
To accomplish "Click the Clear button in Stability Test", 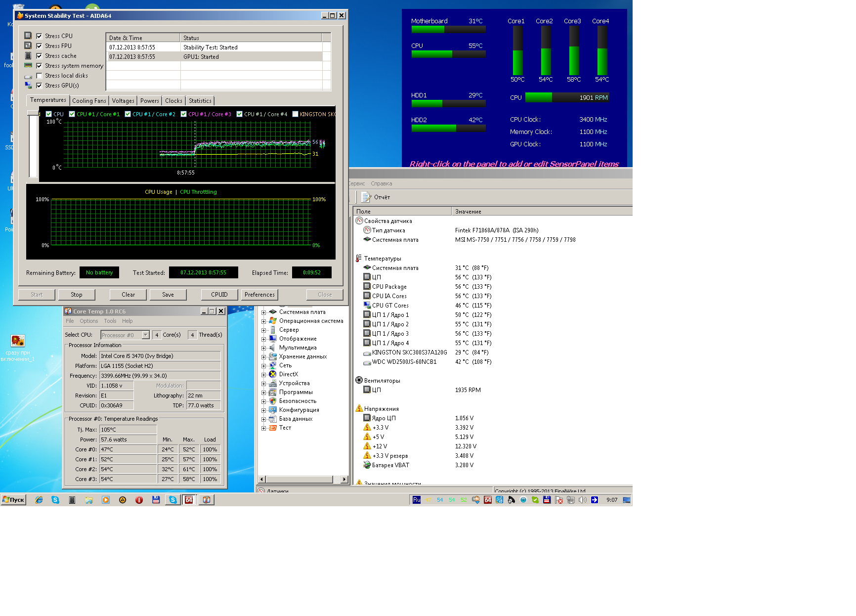I will [128, 295].
